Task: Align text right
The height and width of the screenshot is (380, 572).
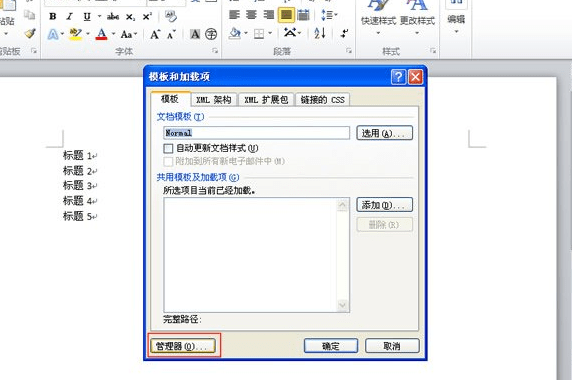Action: 269,15
